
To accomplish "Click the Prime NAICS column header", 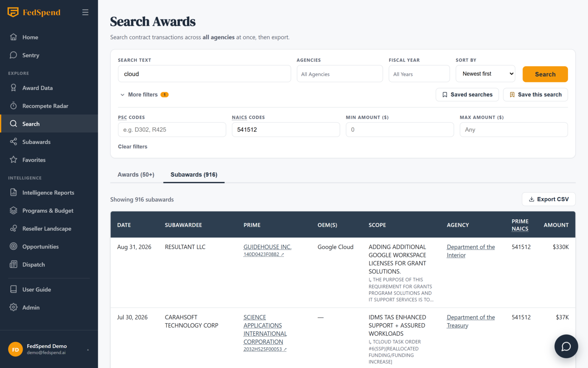I will (x=520, y=225).
